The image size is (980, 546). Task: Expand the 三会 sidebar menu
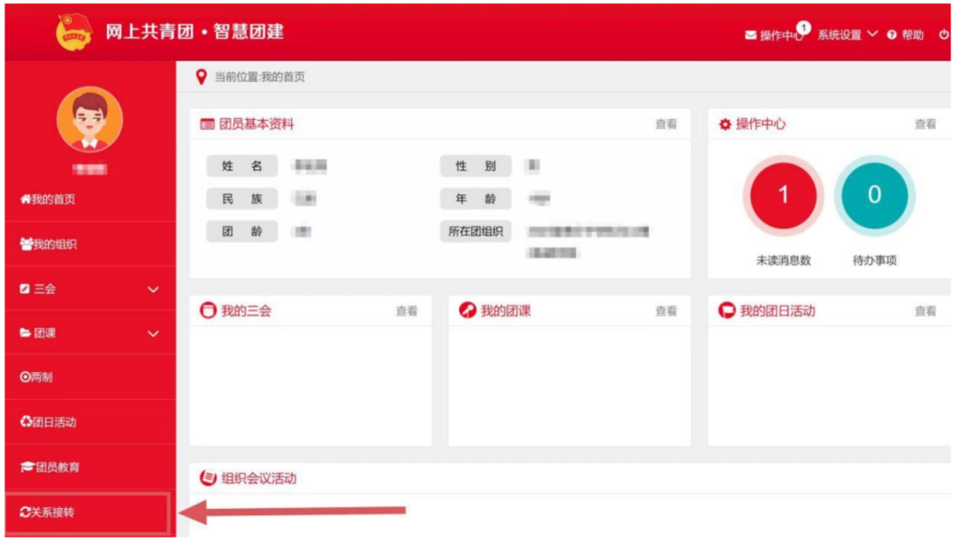pos(89,289)
